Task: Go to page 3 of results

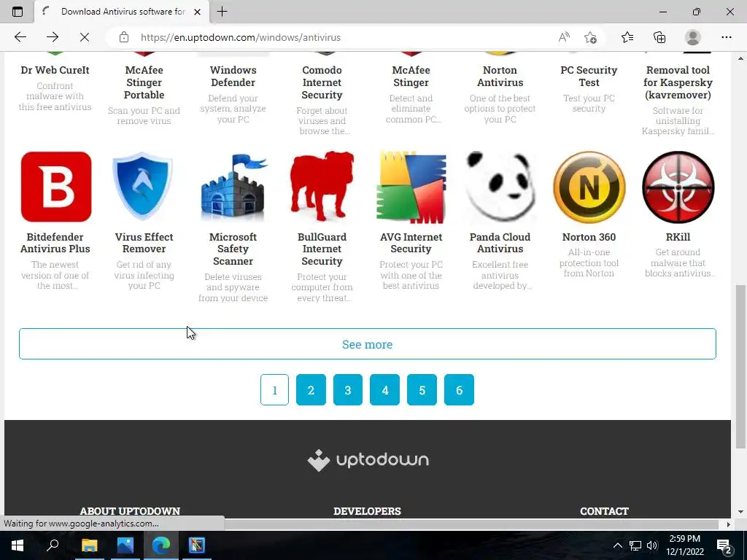Action: 348,390
